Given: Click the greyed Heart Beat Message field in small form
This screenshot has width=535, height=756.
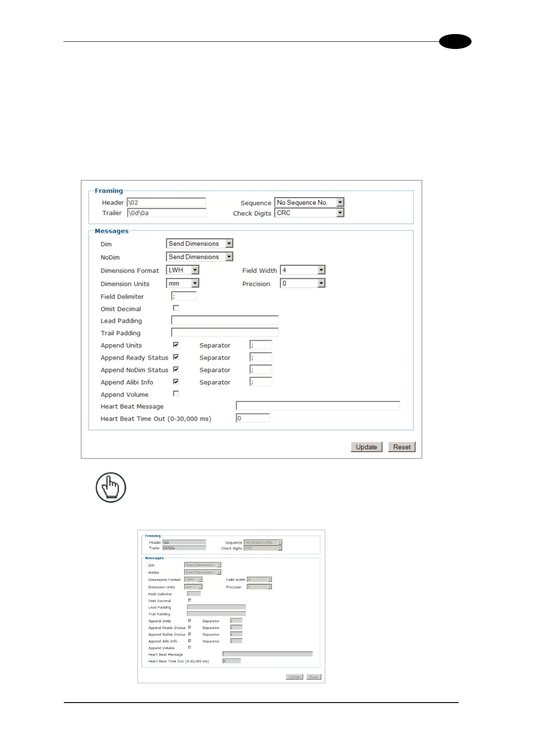Looking at the screenshot, I should click(268, 654).
